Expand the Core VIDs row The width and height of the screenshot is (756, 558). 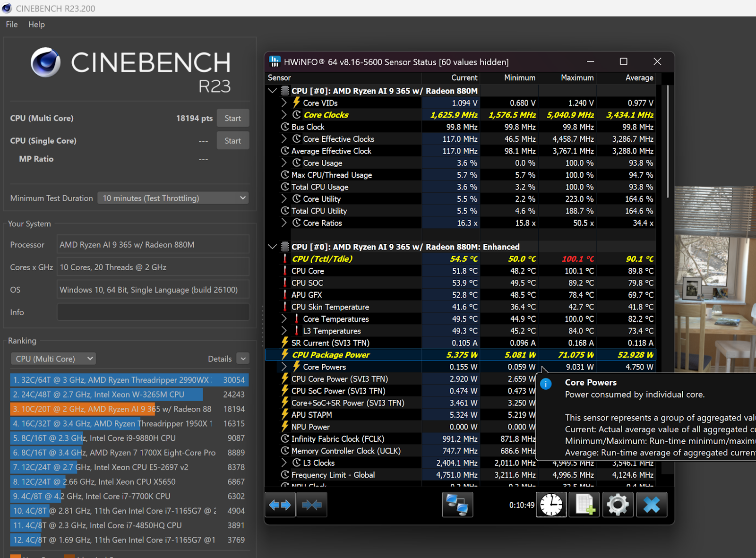point(284,102)
